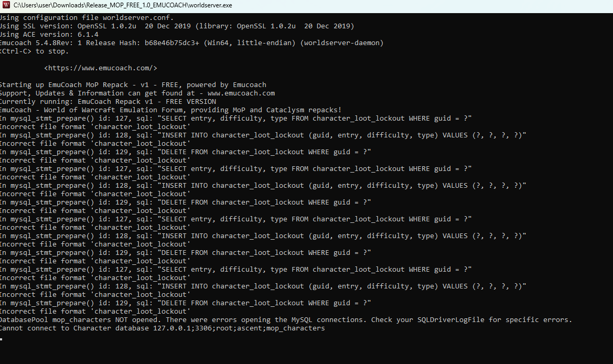Viewport: 613px width, 364px height.
Task: Select the 'Emucoach 5.4.8Rev: 1 Release Hash' line
Action: tap(191, 43)
